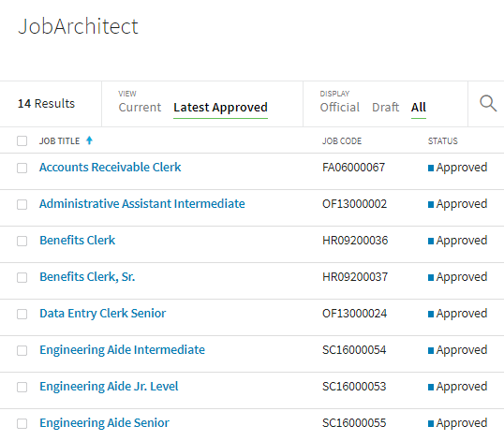Screen dimensions: 504x441
Task: Switch view to Current
Action: (140, 108)
